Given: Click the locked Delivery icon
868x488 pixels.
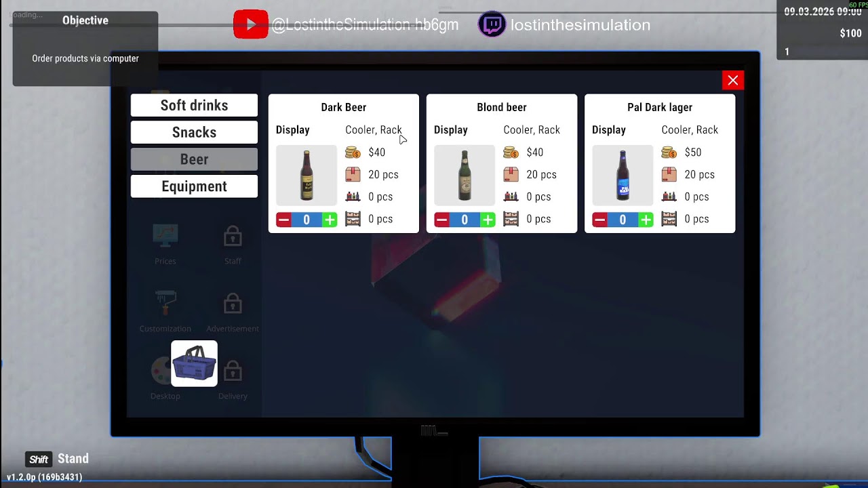Looking at the screenshot, I should click(233, 371).
